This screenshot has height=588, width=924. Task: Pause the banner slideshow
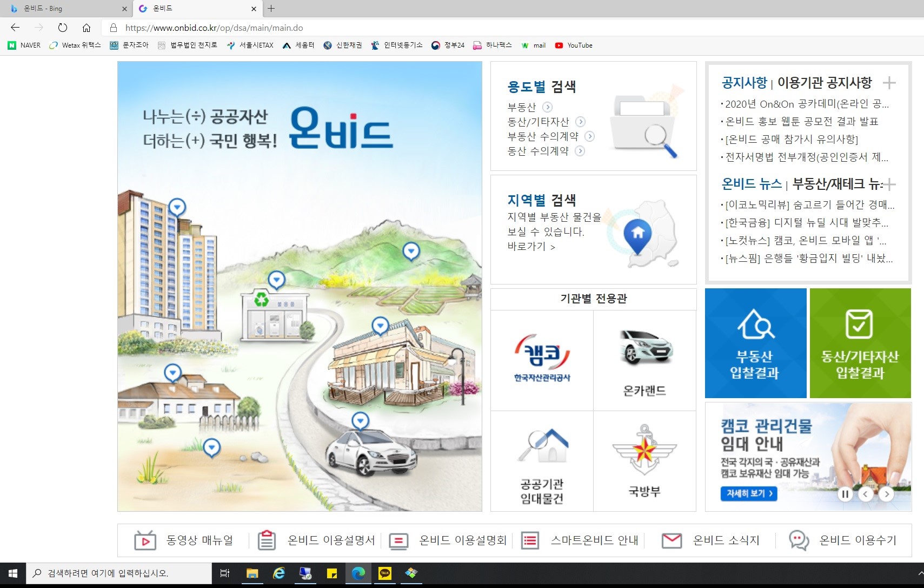pos(845,494)
